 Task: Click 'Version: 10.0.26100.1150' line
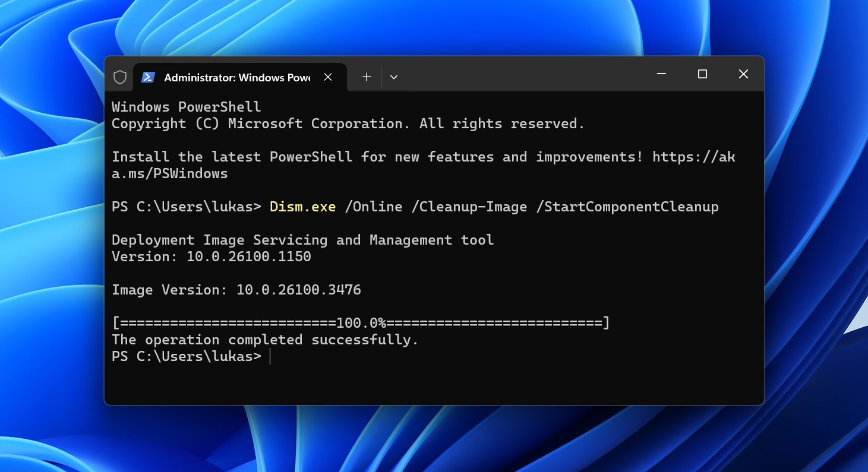212,256
